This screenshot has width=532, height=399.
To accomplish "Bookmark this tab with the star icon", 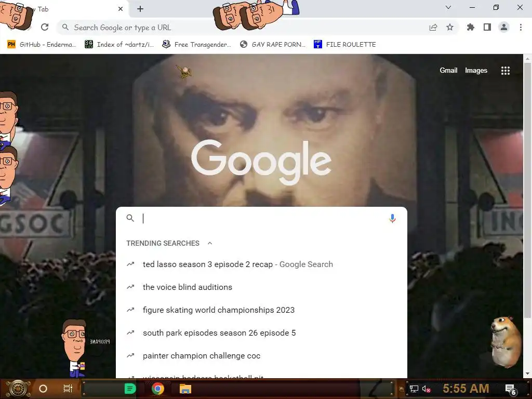I will [x=450, y=27].
